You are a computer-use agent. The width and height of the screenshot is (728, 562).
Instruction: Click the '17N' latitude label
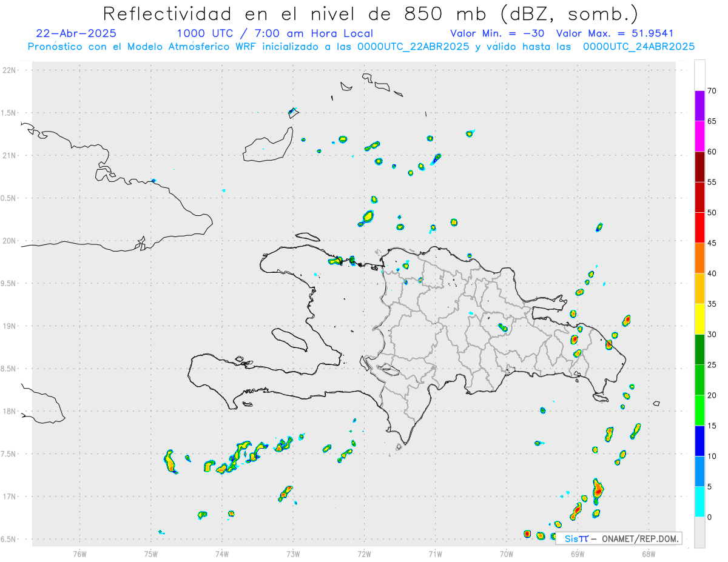[x=10, y=497]
